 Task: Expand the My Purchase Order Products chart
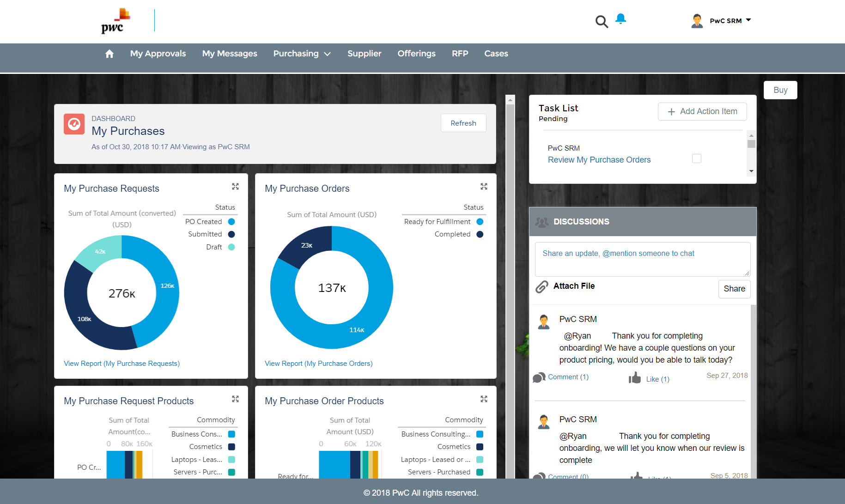click(x=484, y=399)
